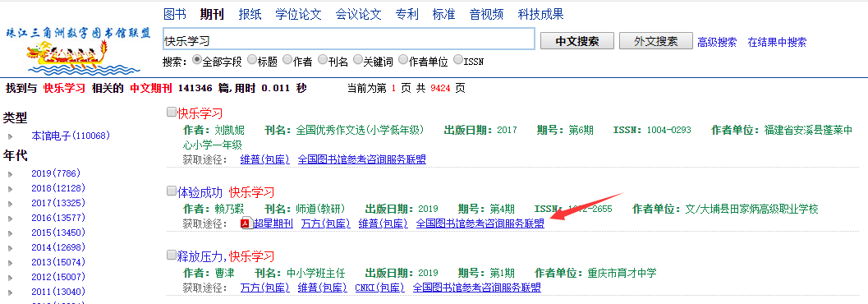Filter results by year 2017(13325)
868x304 pixels.
coord(58,203)
